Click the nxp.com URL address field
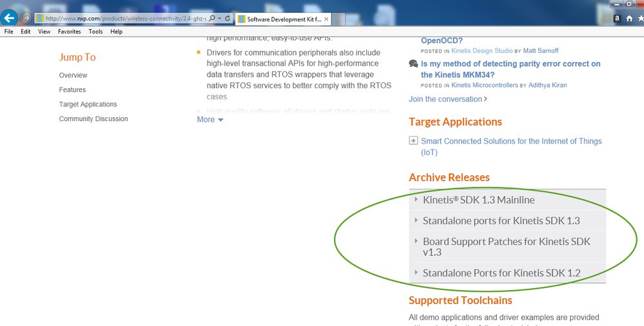 pyautogui.click(x=125, y=19)
